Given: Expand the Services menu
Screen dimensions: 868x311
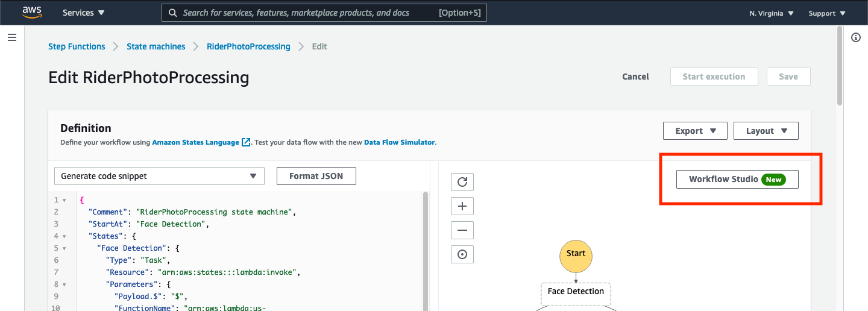Looking at the screenshot, I should [x=83, y=13].
